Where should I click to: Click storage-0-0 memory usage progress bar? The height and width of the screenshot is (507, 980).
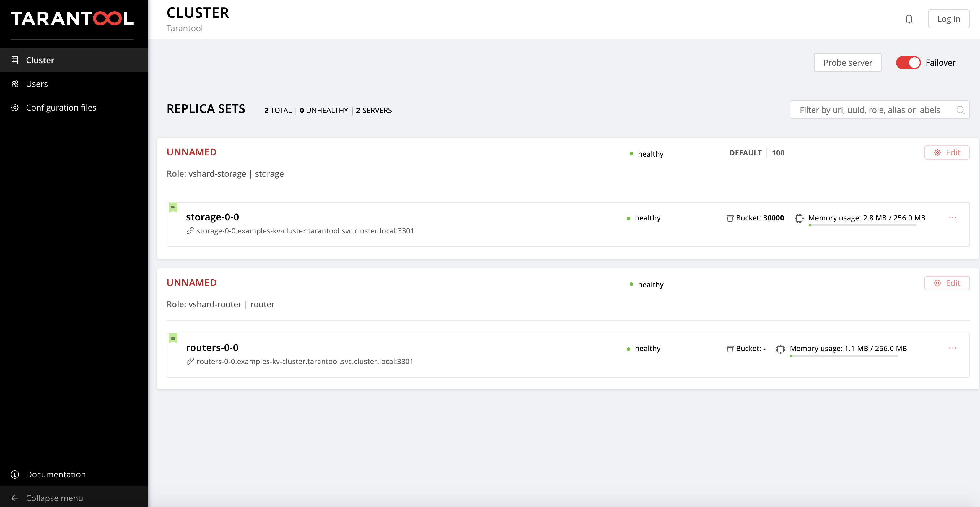pyautogui.click(x=862, y=225)
